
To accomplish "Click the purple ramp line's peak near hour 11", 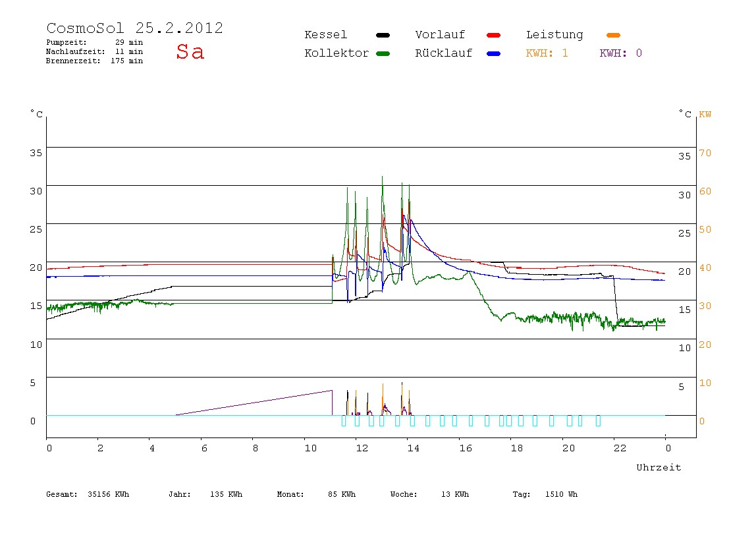I will (x=332, y=391).
